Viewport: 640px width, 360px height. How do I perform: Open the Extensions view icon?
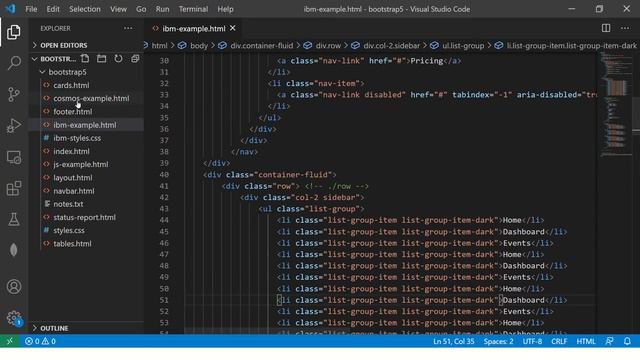13,188
